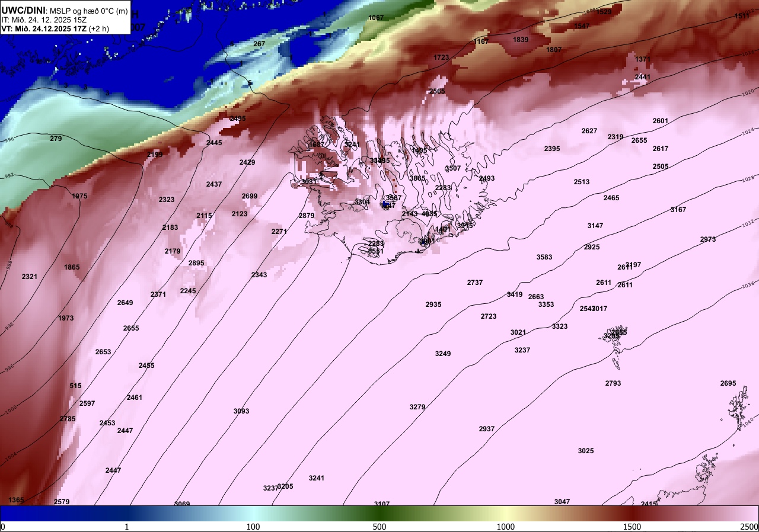Screen dimensions: 759x532
Task: Select map value 2649
Action: coord(125,303)
